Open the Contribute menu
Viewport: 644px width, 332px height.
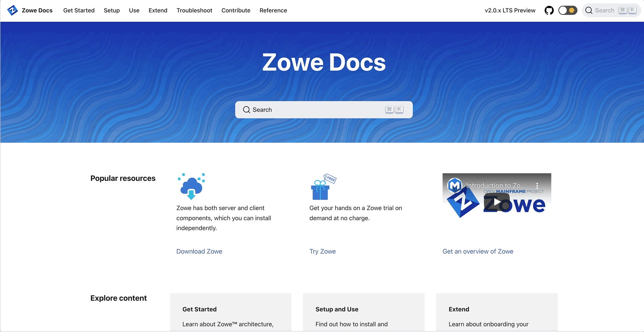(x=236, y=10)
